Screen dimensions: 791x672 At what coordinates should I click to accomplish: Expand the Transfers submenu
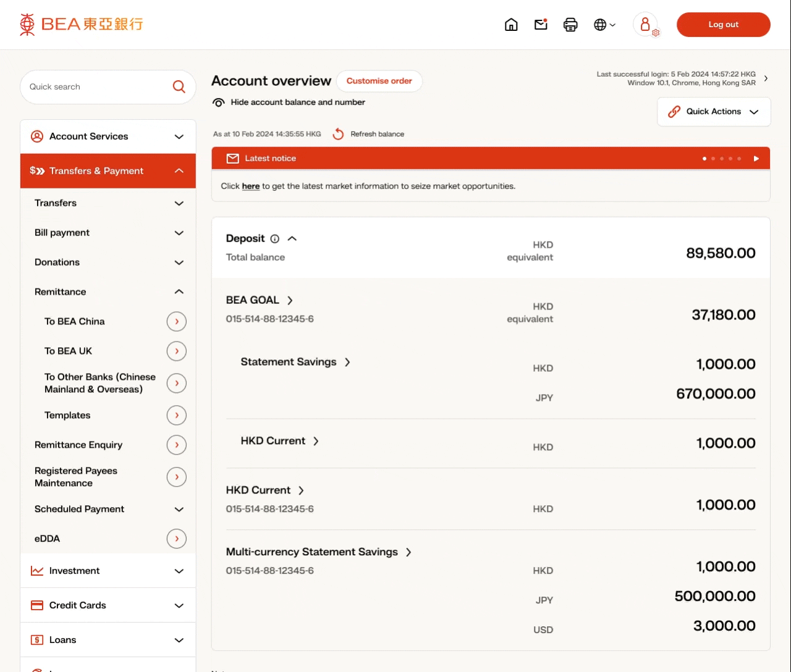coord(108,203)
